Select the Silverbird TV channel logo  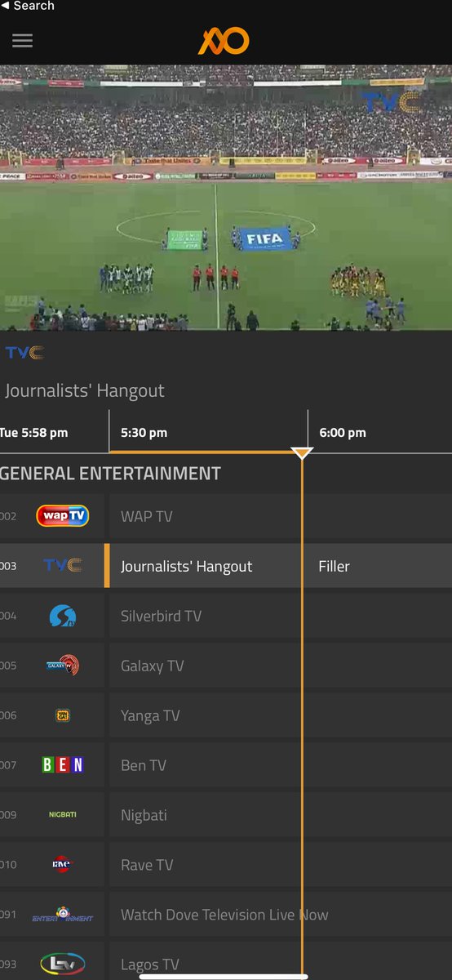click(x=63, y=616)
